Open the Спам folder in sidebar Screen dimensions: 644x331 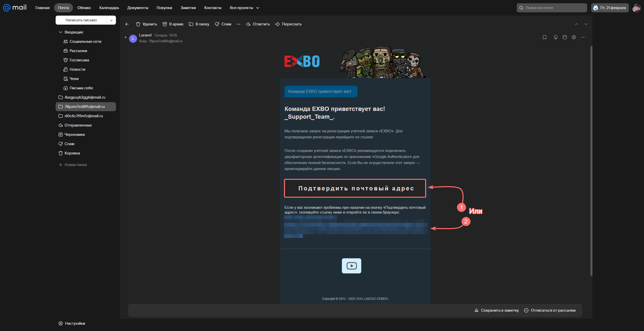86,144
